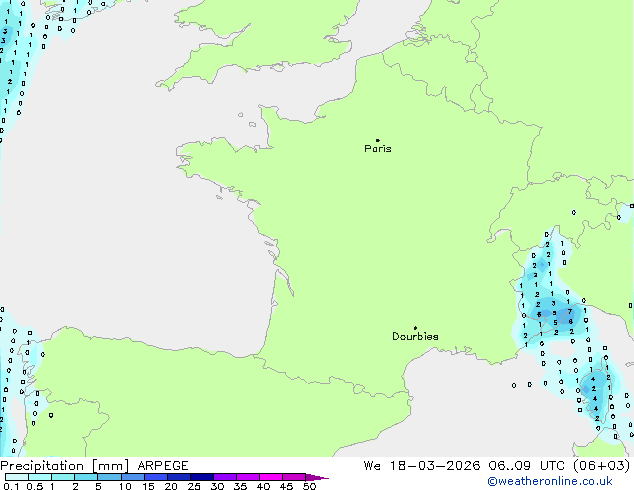Click the 45–50 mm legend swatch
This screenshot has width=634, height=490.
294,477
